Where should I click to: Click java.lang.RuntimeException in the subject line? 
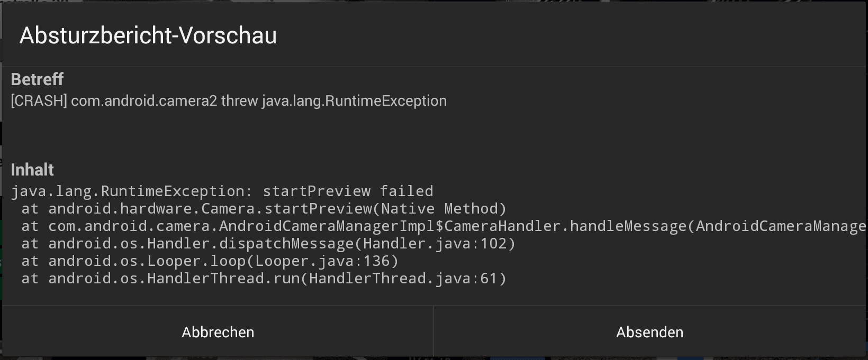354,101
